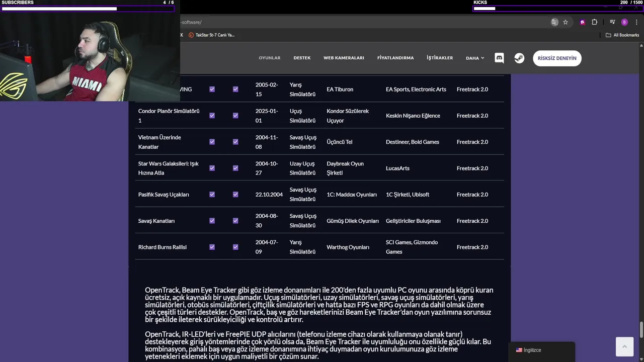Open the Chrome profile avatar
Image resolution: width=644 pixels, height=362 pixels.
click(x=624, y=22)
